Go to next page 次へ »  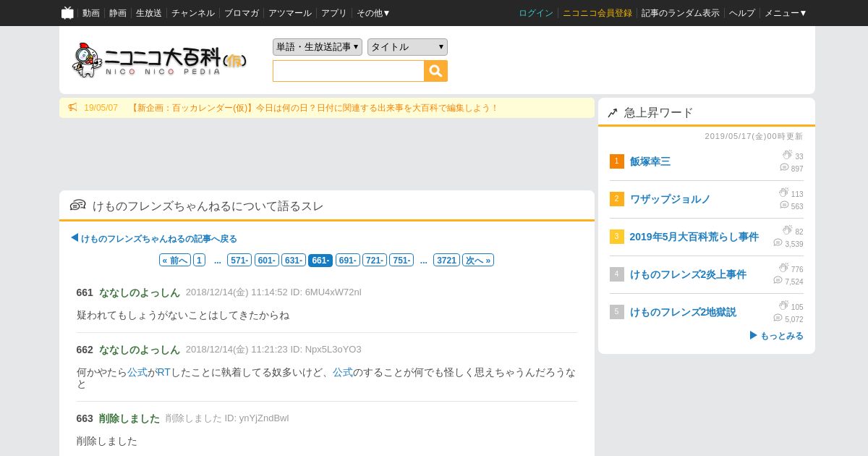[x=478, y=260]
